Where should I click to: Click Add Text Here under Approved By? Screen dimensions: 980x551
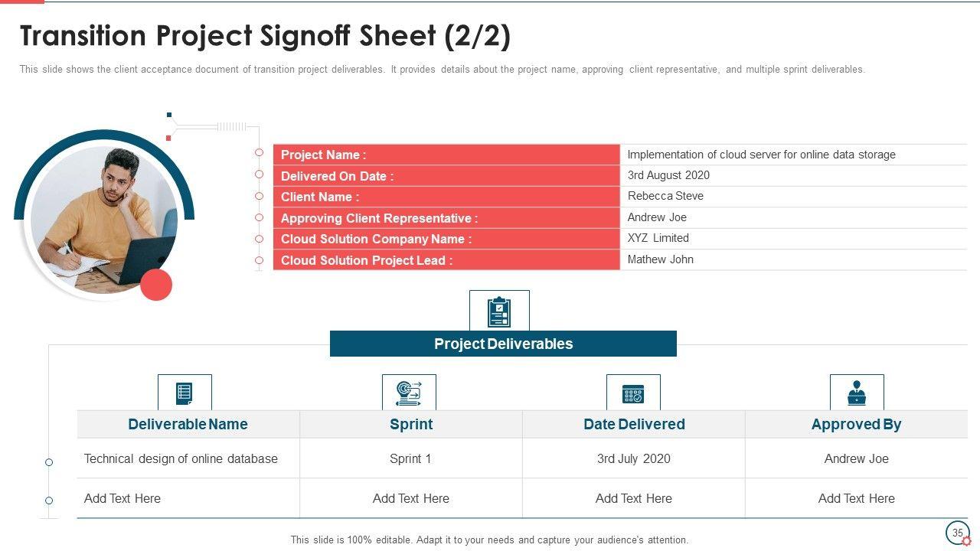click(x=856, y=498)
